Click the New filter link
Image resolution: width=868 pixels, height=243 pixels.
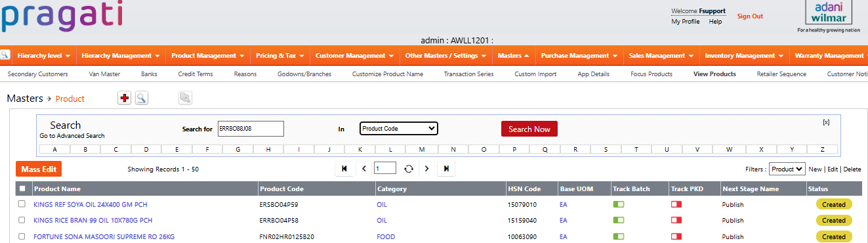click(815, 169)
